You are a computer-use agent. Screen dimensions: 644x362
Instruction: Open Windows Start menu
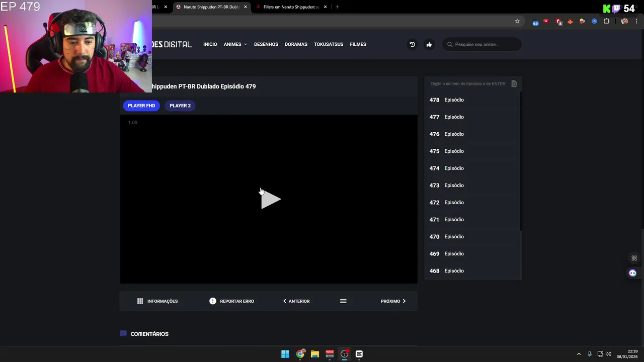285,354
